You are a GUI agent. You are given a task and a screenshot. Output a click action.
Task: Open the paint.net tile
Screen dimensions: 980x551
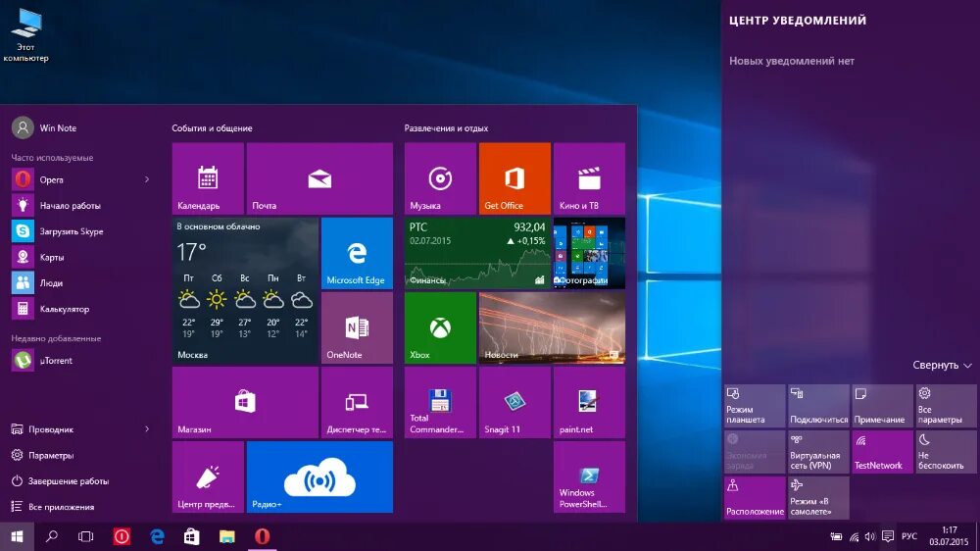click(589, 402)
